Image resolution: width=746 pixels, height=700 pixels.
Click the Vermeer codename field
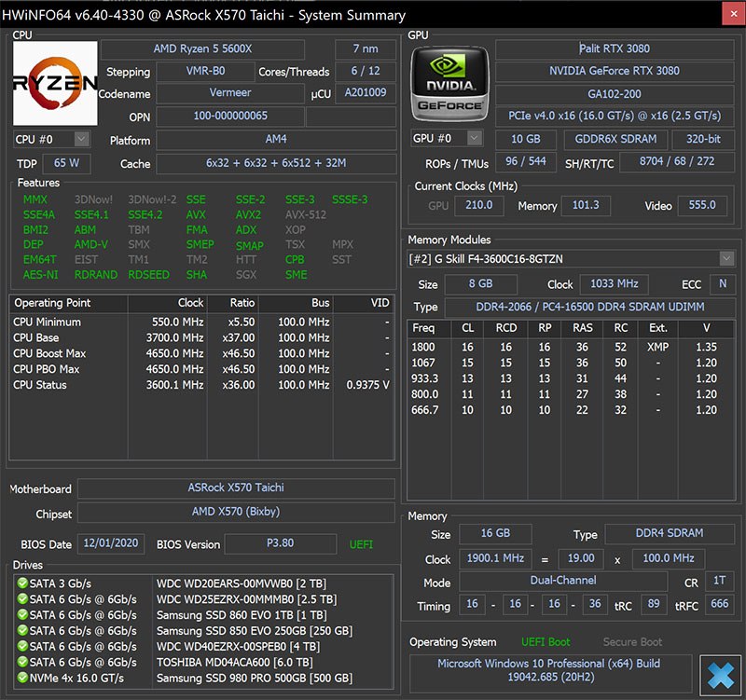click(230, 93)
